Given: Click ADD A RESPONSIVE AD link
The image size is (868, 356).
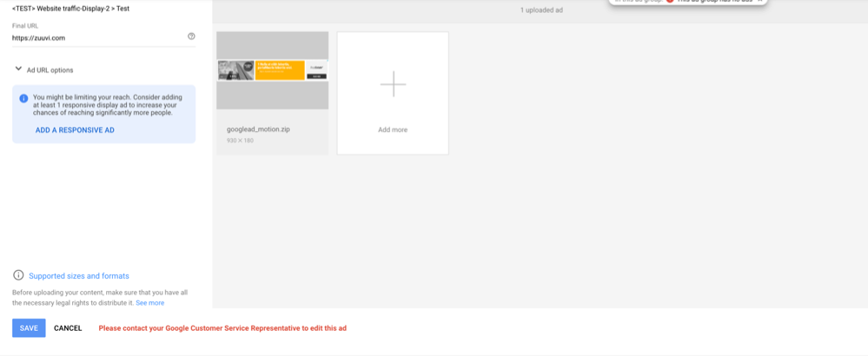Looking at the screenshot, I should coord(75,130).
